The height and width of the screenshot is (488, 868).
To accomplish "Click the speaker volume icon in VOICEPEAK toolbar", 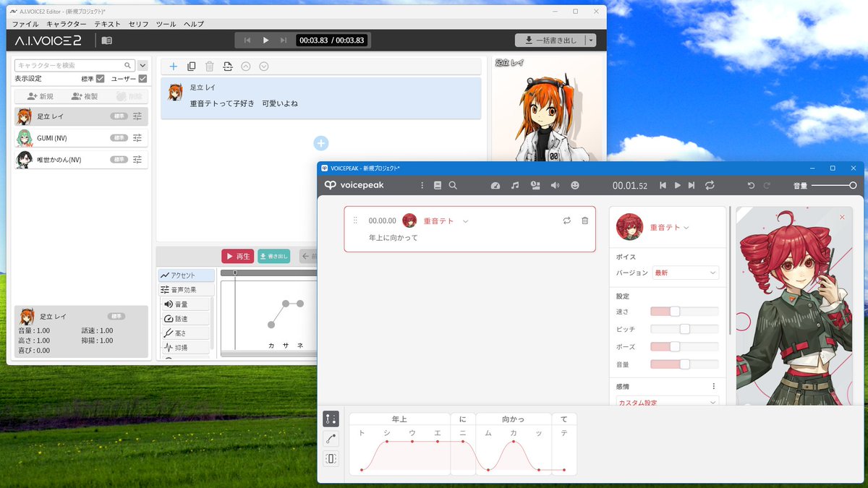I will tap(555, 186).
